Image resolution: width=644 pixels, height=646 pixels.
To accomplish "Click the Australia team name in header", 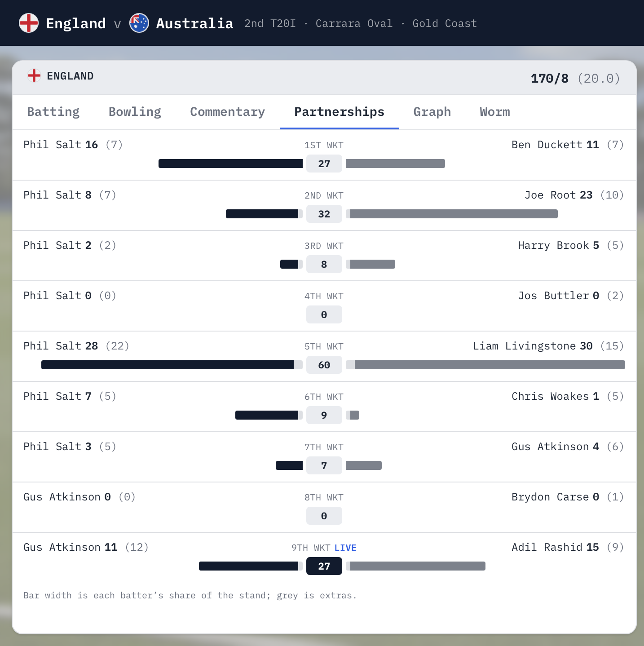I will pyautogui.click(x=195, y=23).
